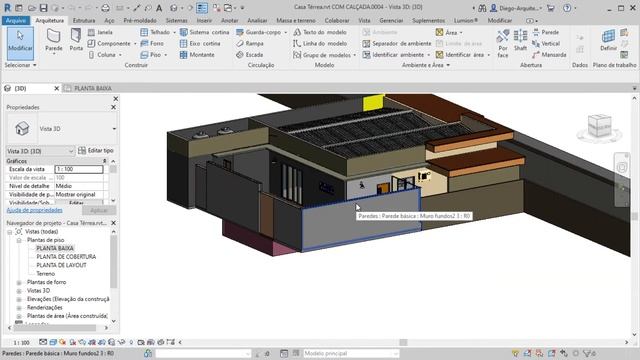The height and width of the screenshot is (360, 640).
Task: Select the Por face opening tool
Action: tap(503, 43)
